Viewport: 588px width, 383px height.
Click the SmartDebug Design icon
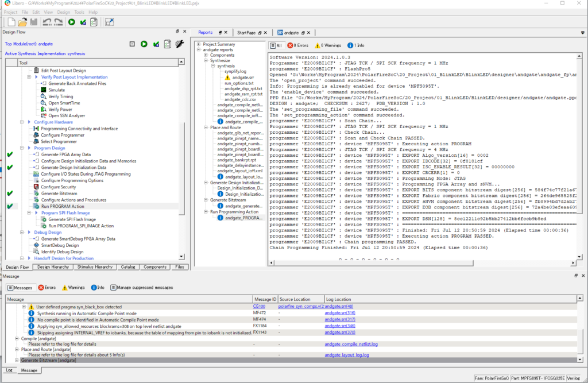point(36,245)
